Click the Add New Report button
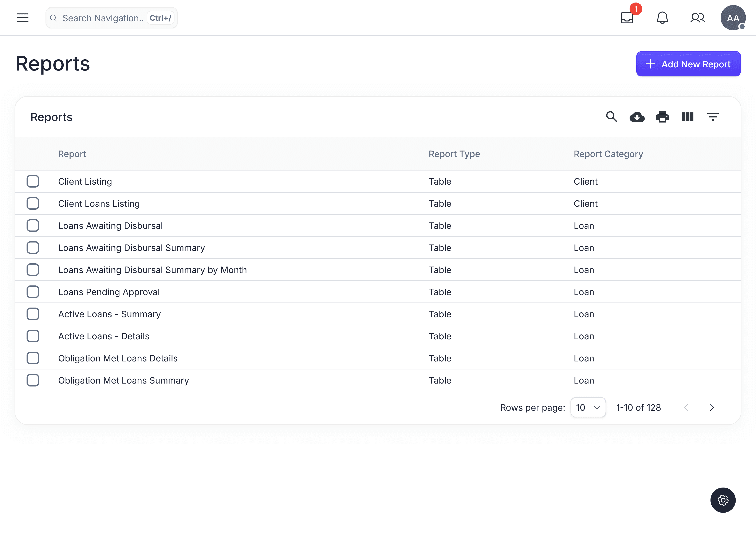Image resolution: width=756 pixels, height=533 pixels. pos(688,64)
